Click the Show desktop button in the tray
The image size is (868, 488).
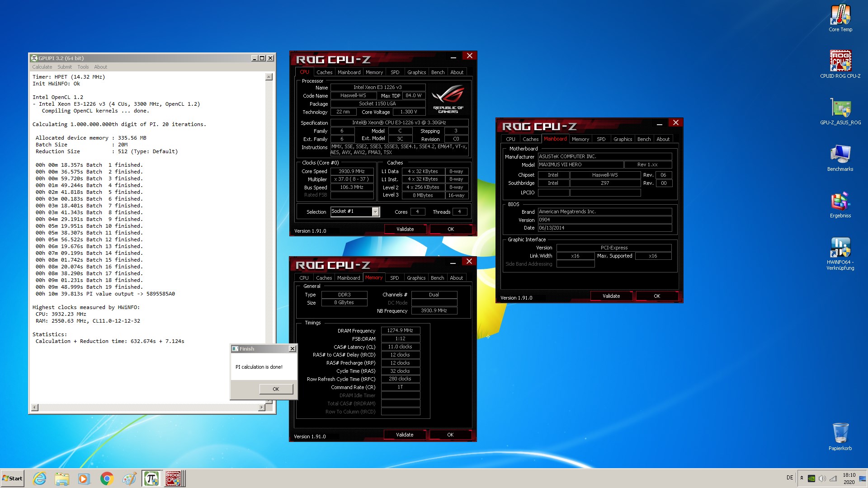[x=863, y=479]
